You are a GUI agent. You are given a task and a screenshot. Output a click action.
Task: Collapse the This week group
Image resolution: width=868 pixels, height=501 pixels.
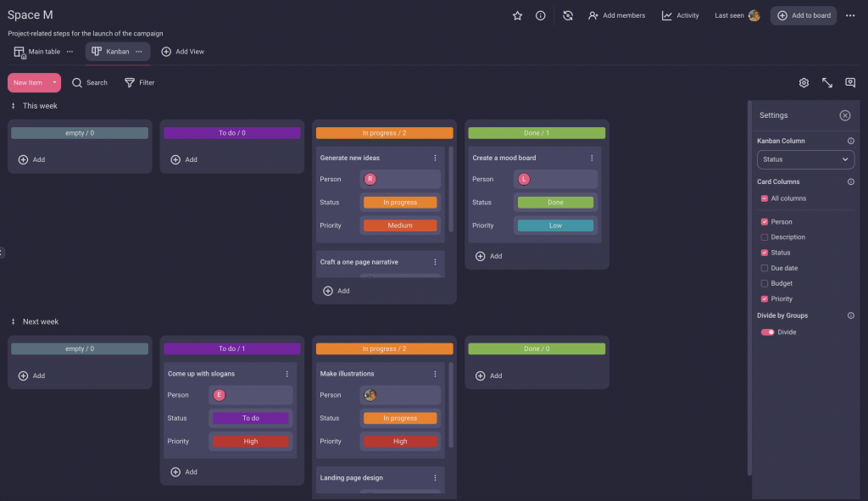tap(13, 106)
